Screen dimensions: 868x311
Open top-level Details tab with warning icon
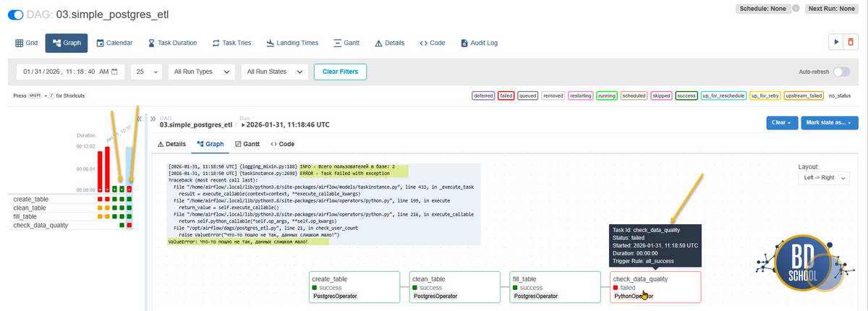click(x=390, y=43)
